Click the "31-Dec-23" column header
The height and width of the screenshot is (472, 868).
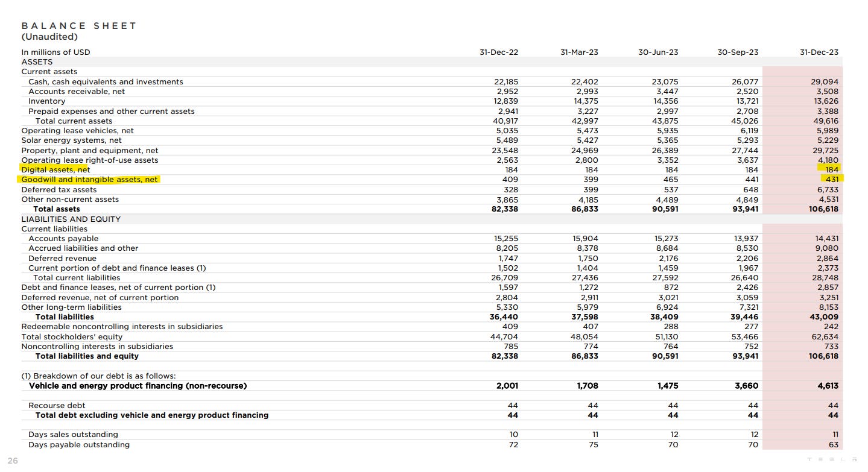[819, 52]
